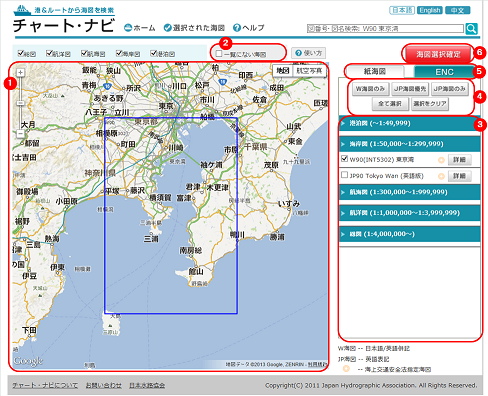Open the お問い合わせ footer link
Viewport: 488px width, 396px height.
pyautogui.click(x=104, y=385)
